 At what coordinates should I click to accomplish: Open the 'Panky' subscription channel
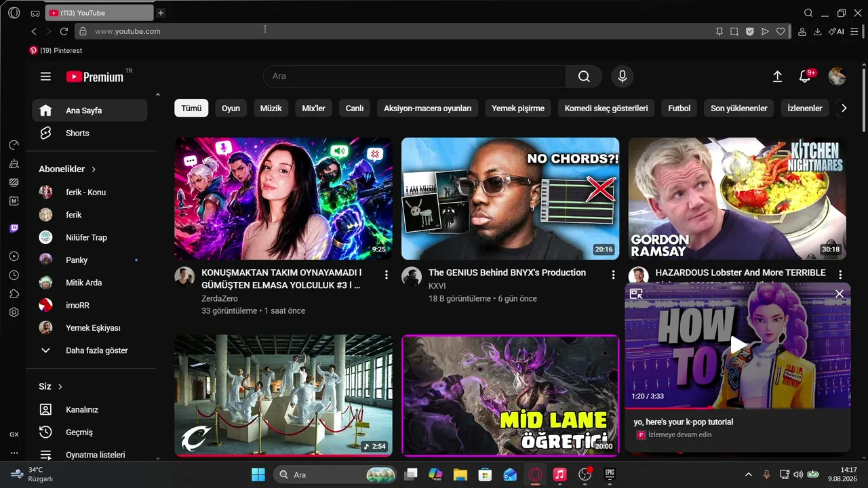click(90, 260)
